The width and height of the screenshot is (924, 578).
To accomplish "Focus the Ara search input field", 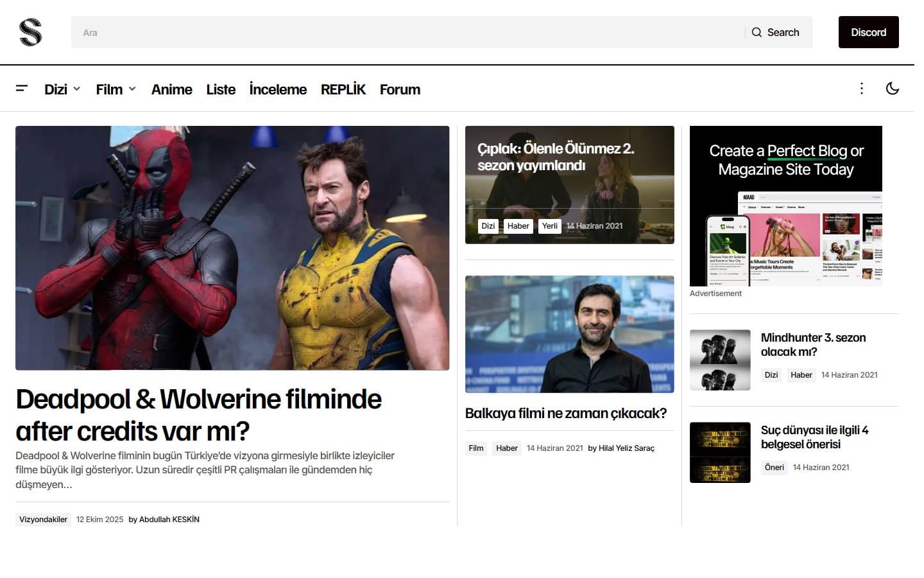I will 408,32.
